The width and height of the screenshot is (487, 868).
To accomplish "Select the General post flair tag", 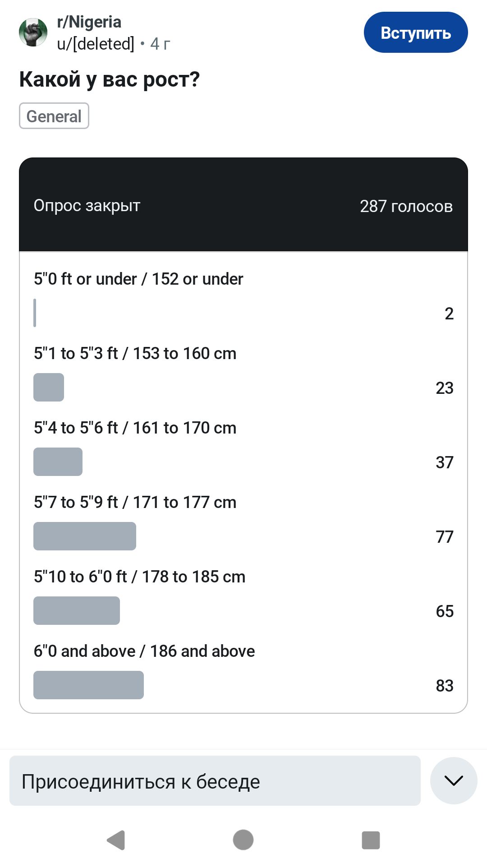I will click(54, 116).
